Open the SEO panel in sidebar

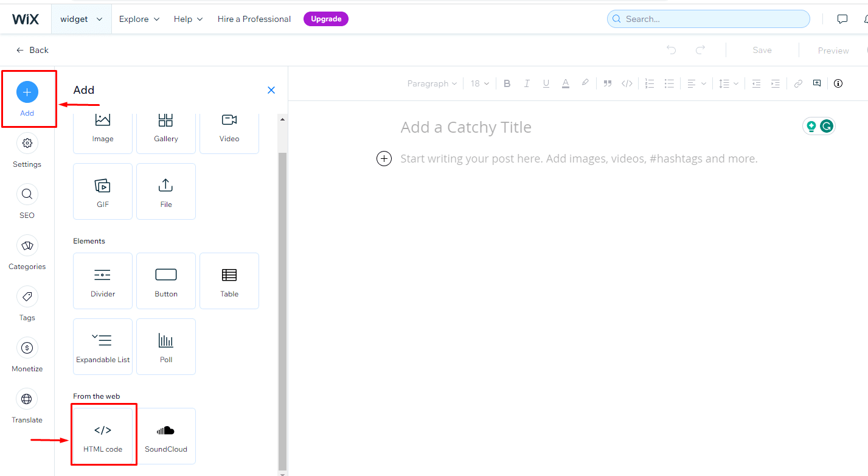[x=27, y=200]
